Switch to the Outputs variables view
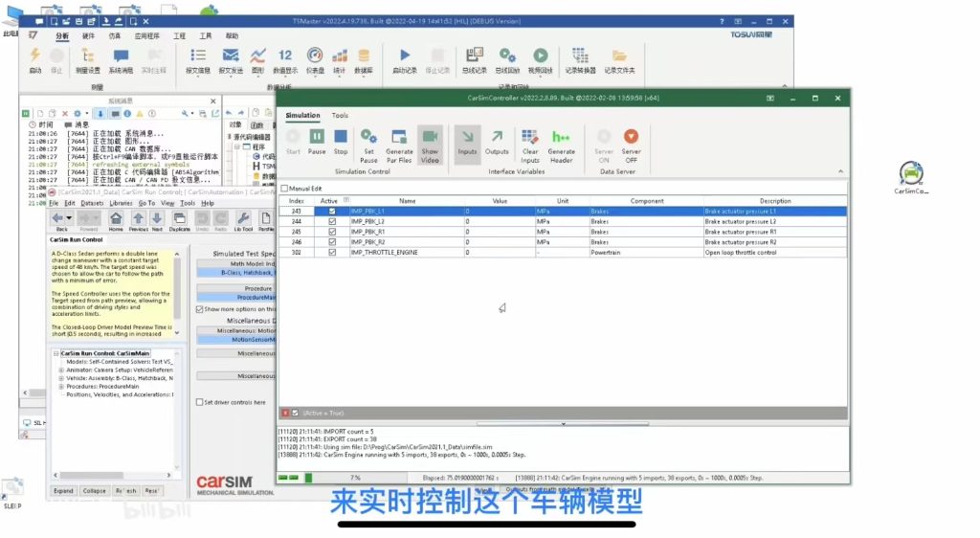The image size is (980, 538). (497, 142)
